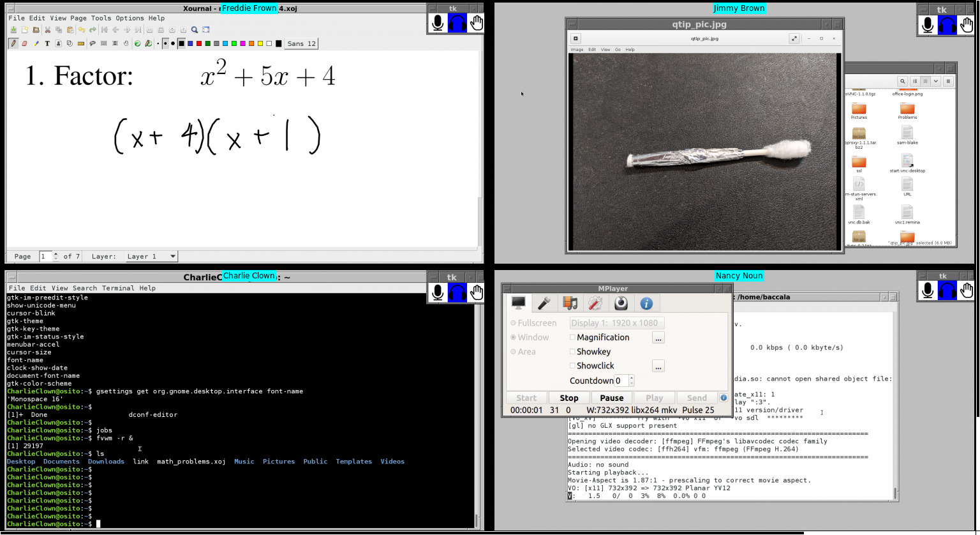The height and width of the screenshot is (535, 980).
Task: Click the image viewer fullscreen arrows button
Action: [x=794, y=38]
